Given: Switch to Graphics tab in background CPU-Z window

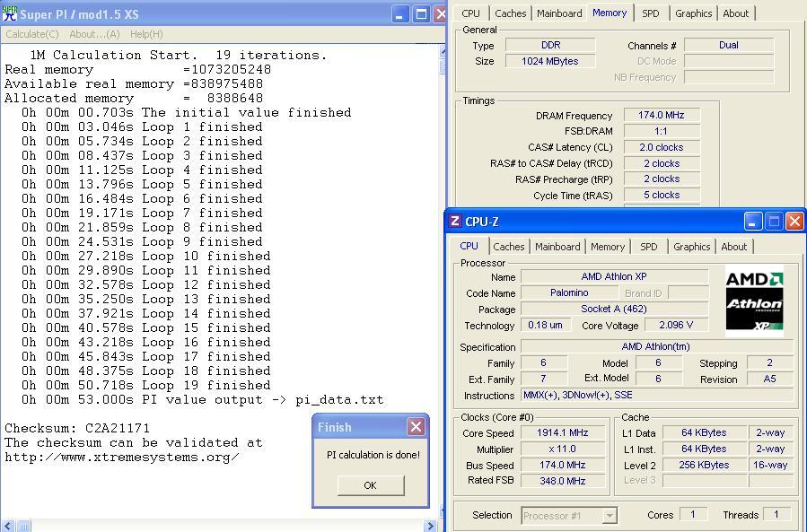Looking at the screenshot, I should coord(693,13).
